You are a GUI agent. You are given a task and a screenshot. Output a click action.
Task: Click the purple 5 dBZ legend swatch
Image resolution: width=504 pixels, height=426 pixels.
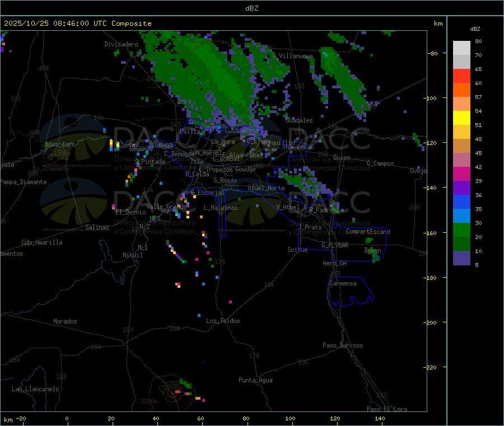click(461, 258)
